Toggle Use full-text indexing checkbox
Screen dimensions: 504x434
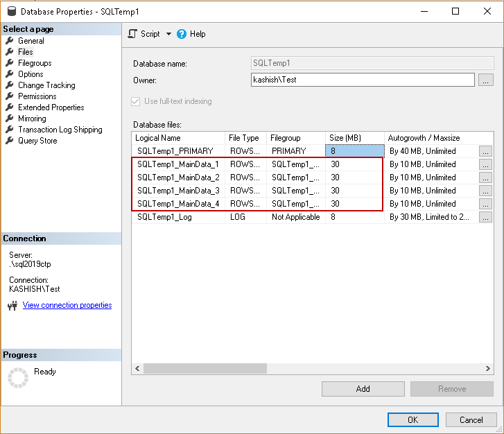(136, 102)
